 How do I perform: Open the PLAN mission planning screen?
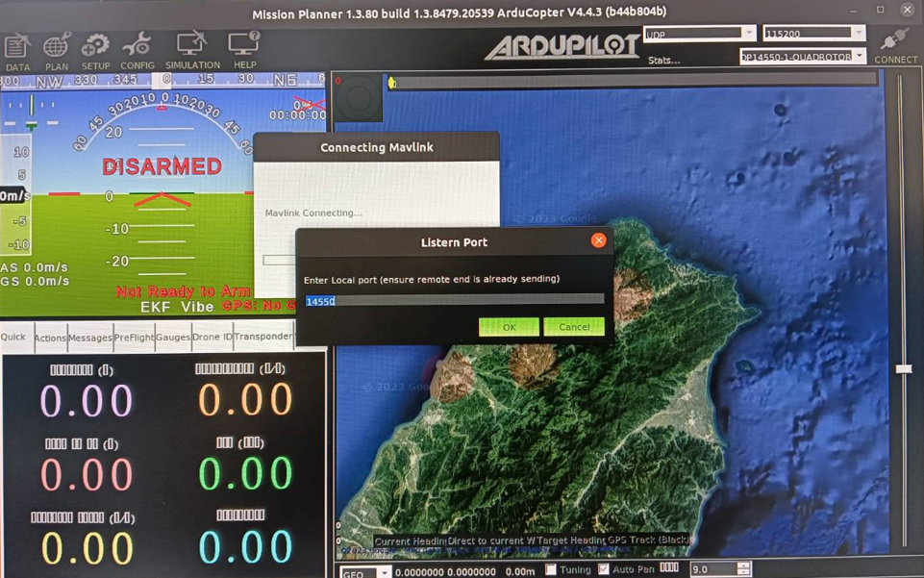pyautogui.click(x=57, y=52)
